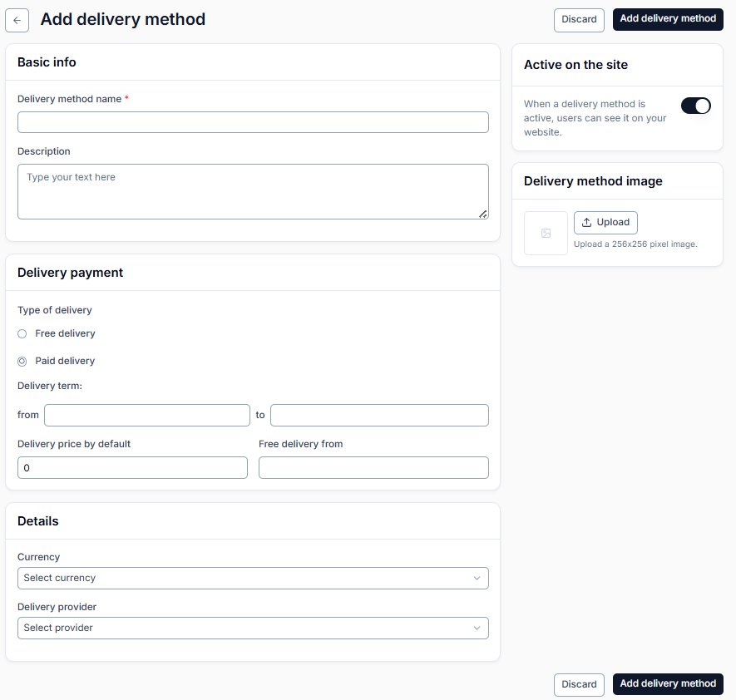Select Free delivery radio option
This screenshot has height=700, width=736.
pos(22,333)
